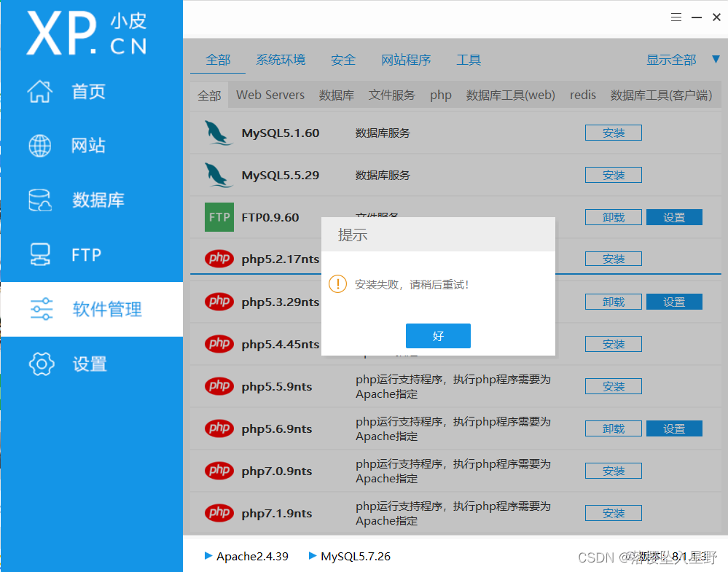Click the 提示 dialog title
728x572 pixels.
[353, 235]
